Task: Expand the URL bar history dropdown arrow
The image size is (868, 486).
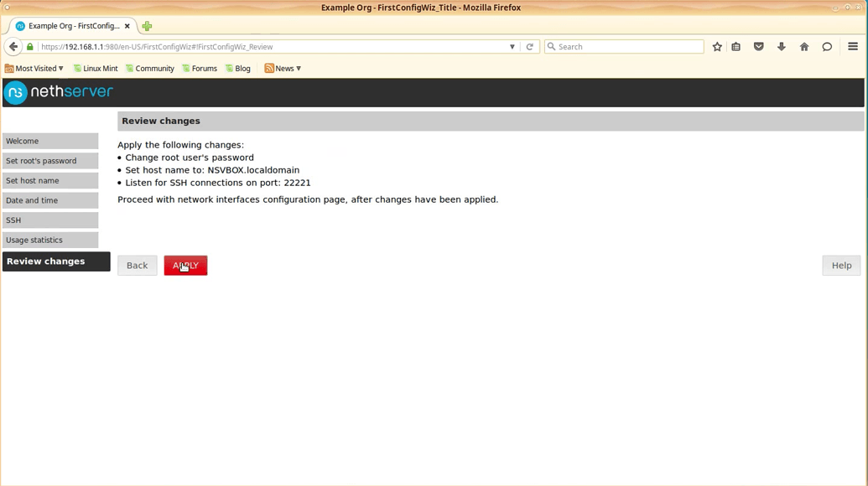Action: click(x=512, y=47)
